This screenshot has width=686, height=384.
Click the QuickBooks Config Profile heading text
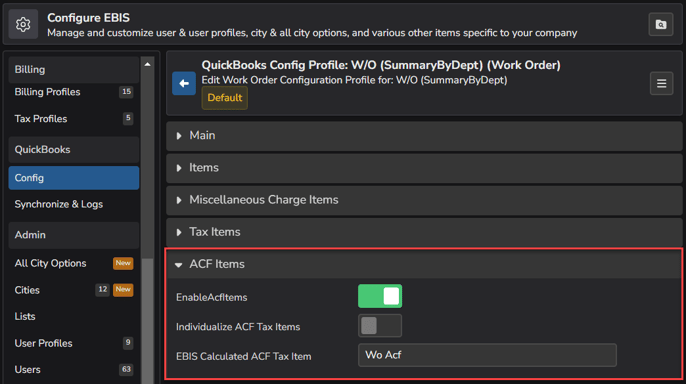(x=381, y=65)
